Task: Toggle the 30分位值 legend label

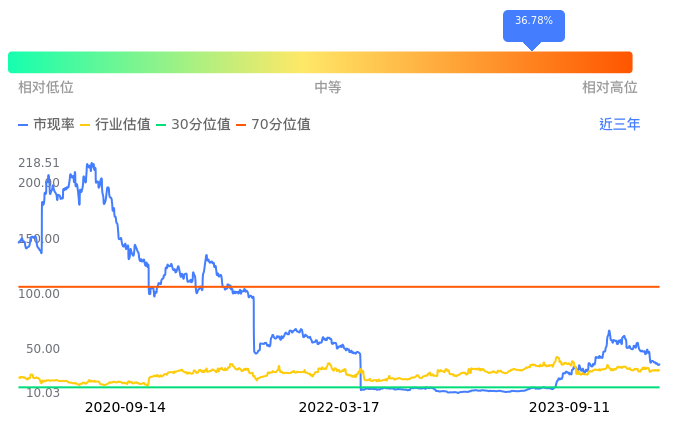Action: (x=201, y=125)
